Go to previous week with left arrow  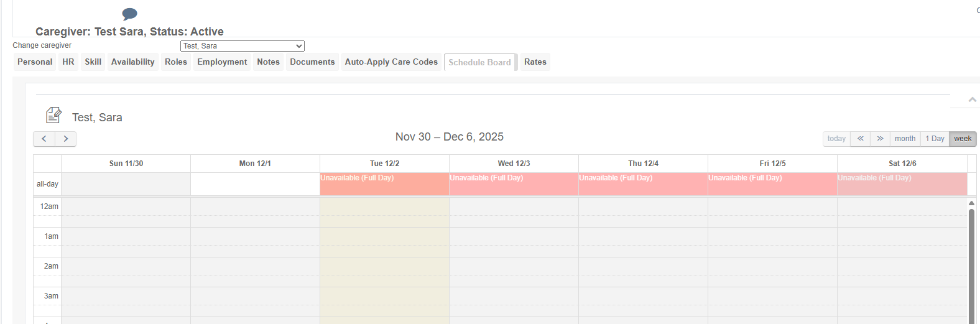[44, 139]
